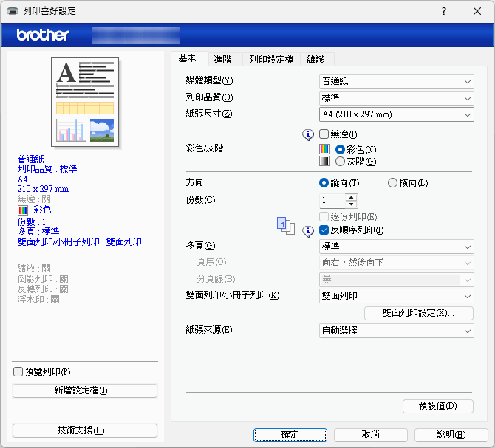Viewport: 495px width, 448px height.
Task: Click the printer icon in the title bar
Action: click(13, 11)
